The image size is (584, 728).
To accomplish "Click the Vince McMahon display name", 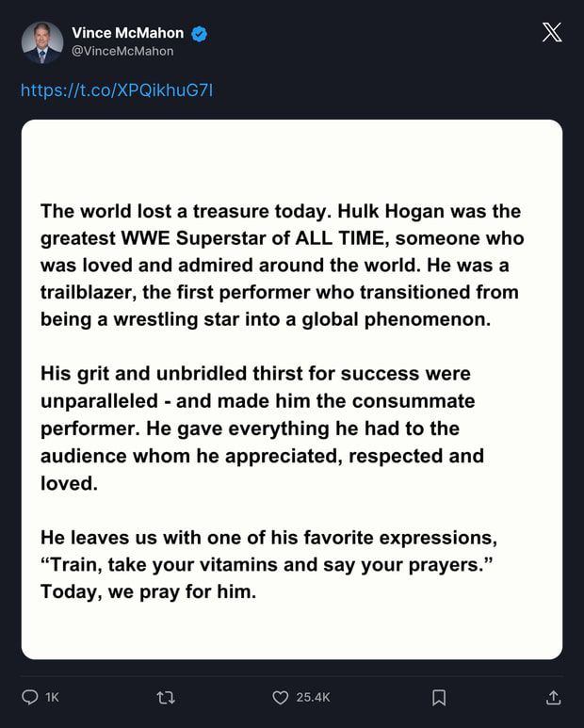I will click(128, 33).
